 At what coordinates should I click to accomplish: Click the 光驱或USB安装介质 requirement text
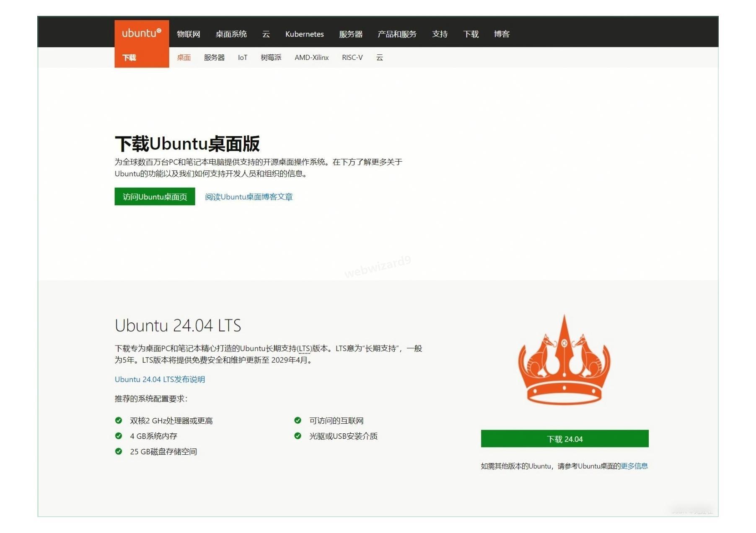click(344, 436)
